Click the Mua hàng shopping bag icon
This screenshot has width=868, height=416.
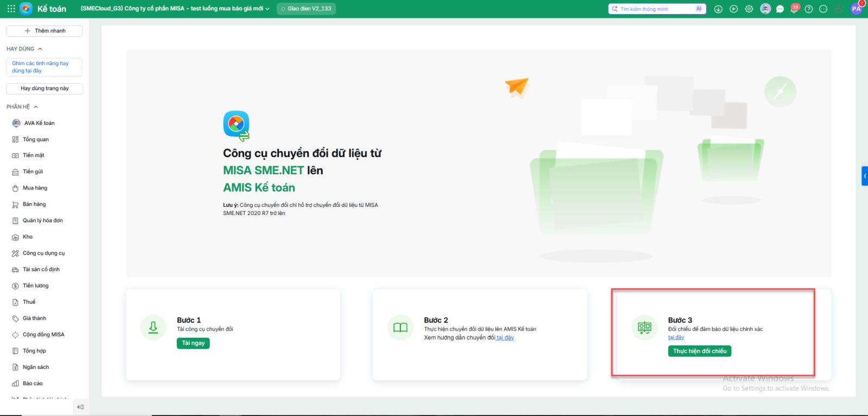tap(15, 188)
